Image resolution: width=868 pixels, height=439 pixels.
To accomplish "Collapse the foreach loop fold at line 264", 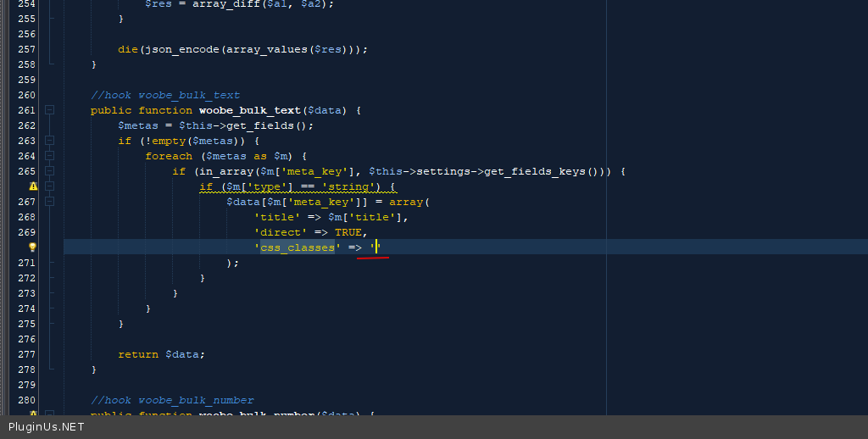I will pos(50,156).
